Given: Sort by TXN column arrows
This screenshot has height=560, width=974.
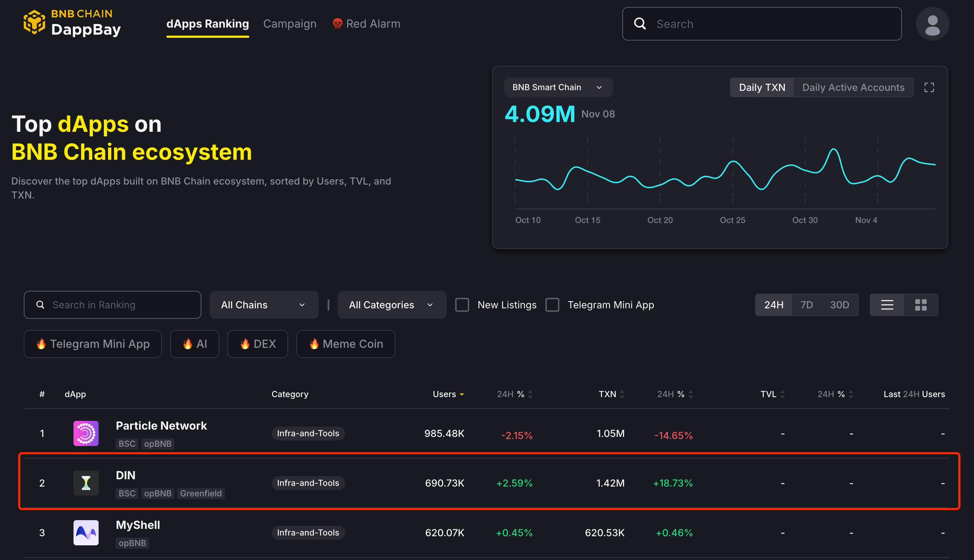Looking at the screenshot, I should [622, 394].
